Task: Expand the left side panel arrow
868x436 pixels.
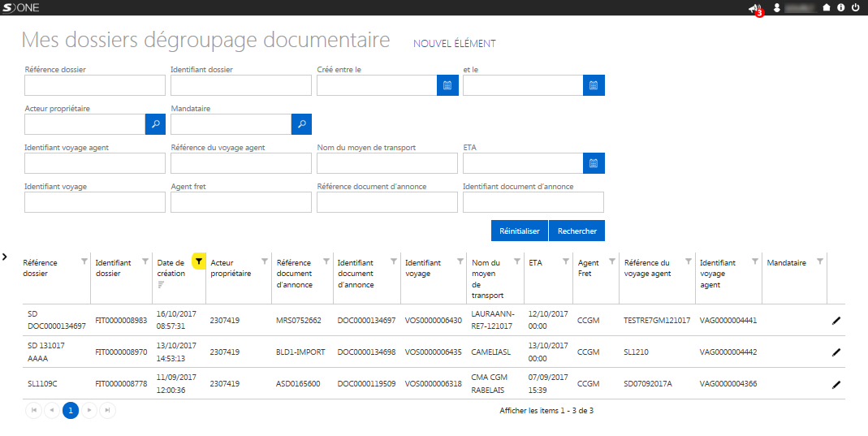Action: 4,257
